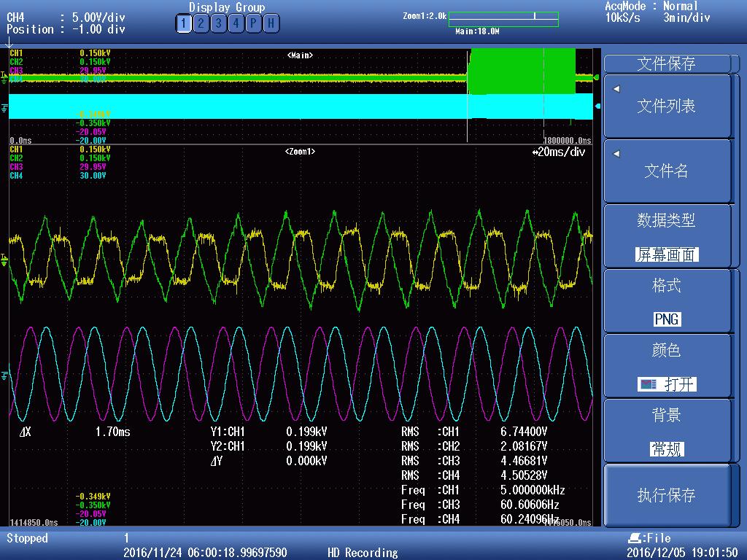Screen dimensions: 747x560
Task: Click the 文件保存 menu header
Action: coord(666,63)
